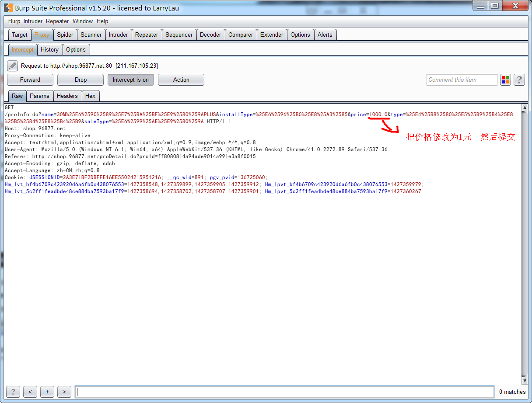Drop the intercepted request

pos(80,80)
